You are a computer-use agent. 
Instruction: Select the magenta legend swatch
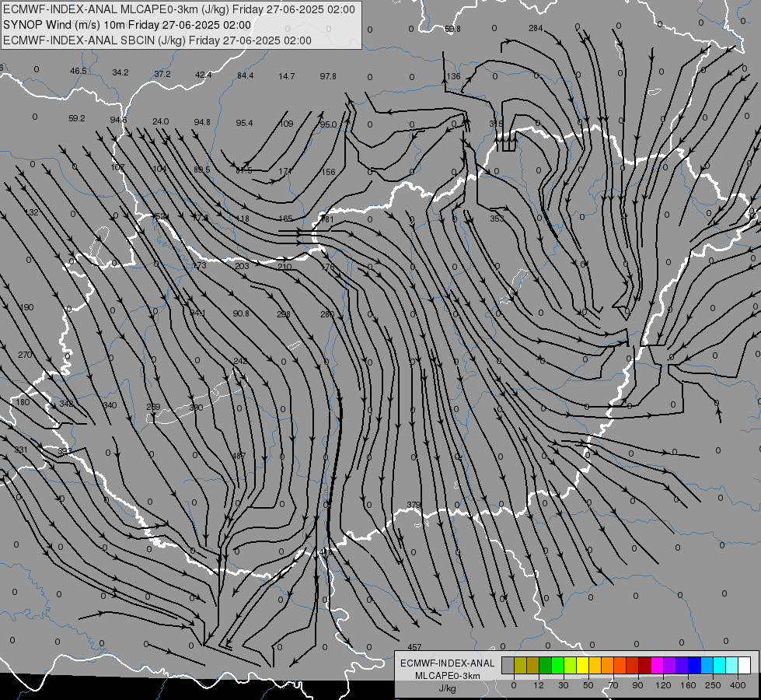pos(657,665)
